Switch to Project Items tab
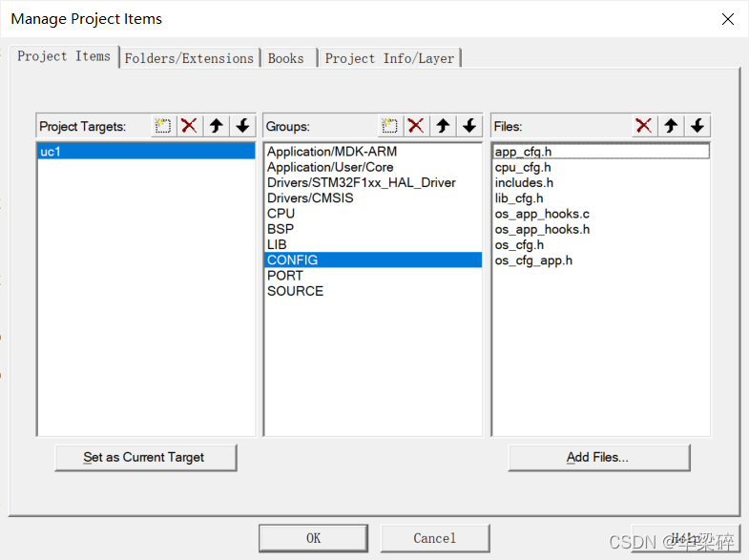 [64, 56]
